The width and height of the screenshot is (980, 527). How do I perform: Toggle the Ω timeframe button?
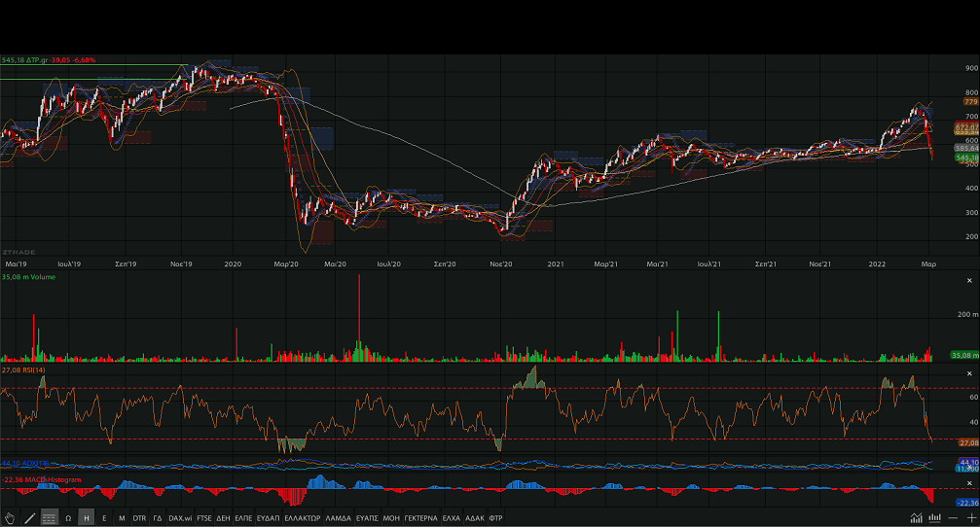pyautogui.click(x=68, y=518)
